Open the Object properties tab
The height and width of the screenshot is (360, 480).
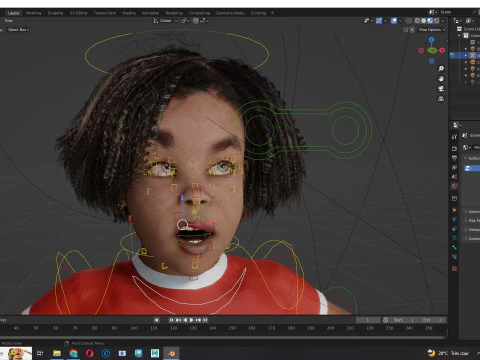[x=454, y=210]
